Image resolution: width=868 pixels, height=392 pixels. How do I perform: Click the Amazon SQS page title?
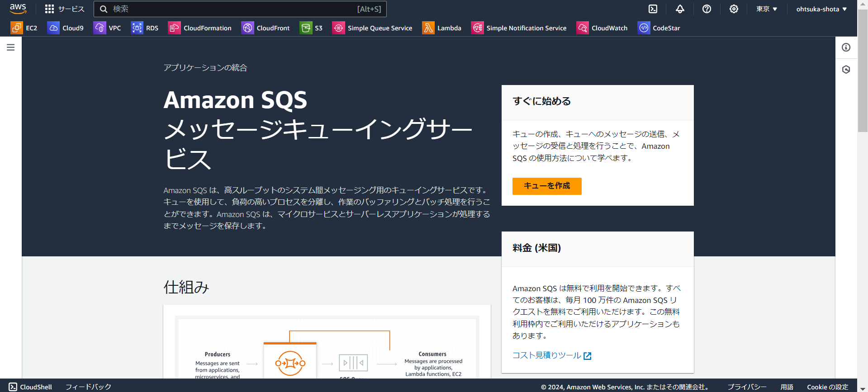(235, 100)
